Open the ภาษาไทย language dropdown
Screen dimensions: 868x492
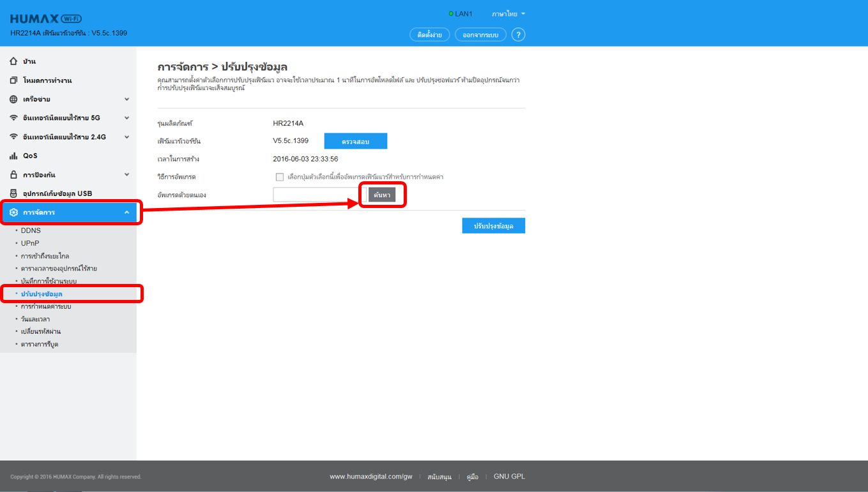coord(508,13)
